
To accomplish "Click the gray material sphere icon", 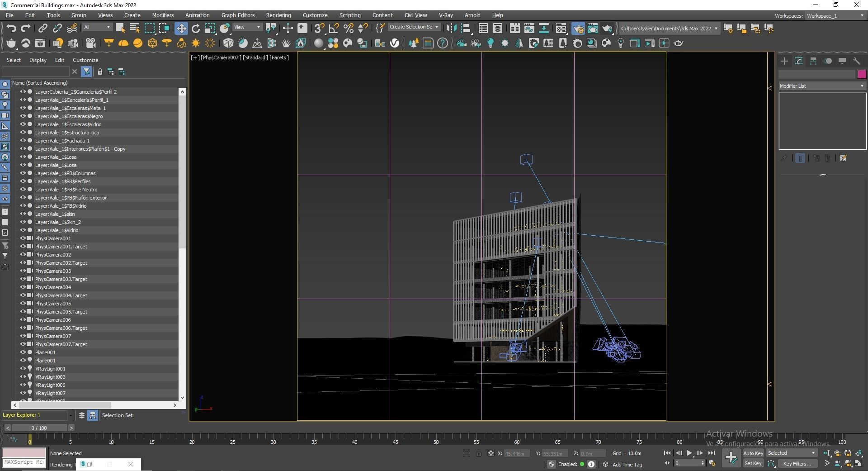I will pos(319,43).
